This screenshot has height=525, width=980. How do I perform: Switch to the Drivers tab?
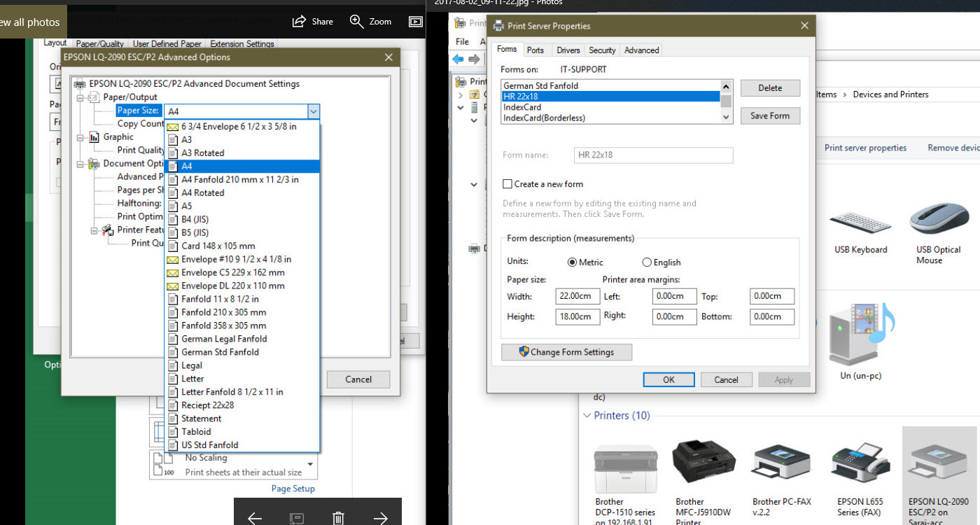pos(568,50)
